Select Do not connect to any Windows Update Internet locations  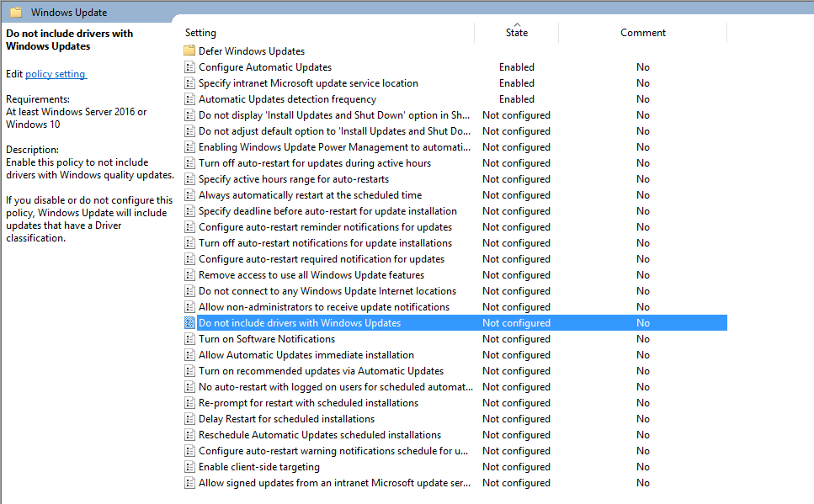pyautogui.click(x=327, y=291)
